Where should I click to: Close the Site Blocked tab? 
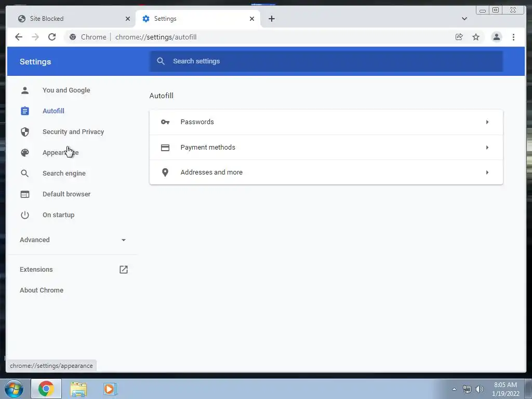coord(128,19)
